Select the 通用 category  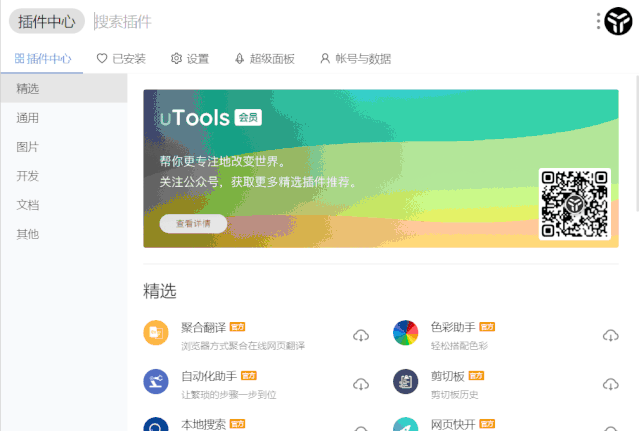pos(64,118)
